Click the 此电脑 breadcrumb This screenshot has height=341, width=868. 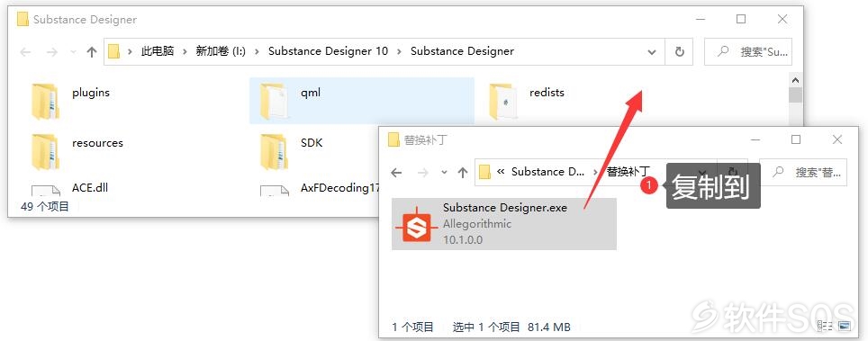point(158,51)
